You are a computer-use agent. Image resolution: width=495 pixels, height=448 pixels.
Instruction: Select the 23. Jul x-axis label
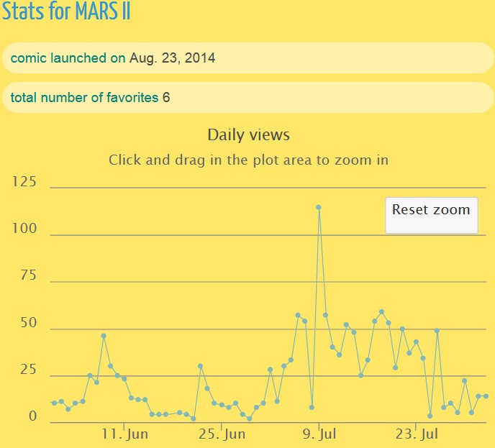click(417, 434)
